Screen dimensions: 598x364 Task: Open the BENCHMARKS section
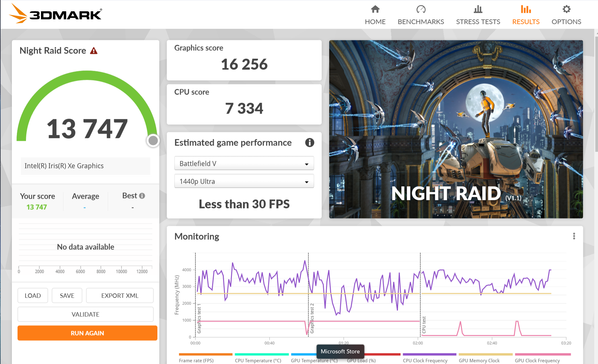tap(421, 15)
